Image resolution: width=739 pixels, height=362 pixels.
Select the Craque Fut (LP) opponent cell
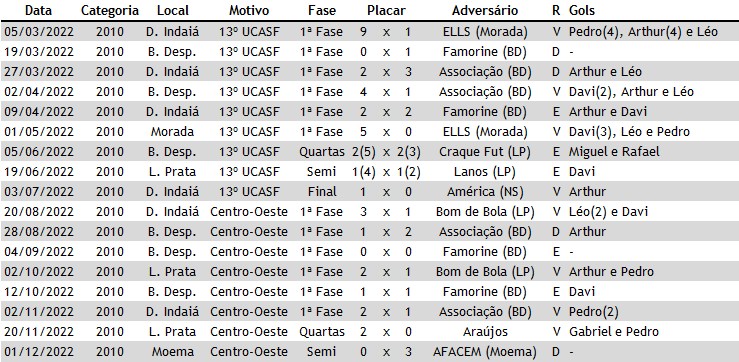click(x=485, y=152)
